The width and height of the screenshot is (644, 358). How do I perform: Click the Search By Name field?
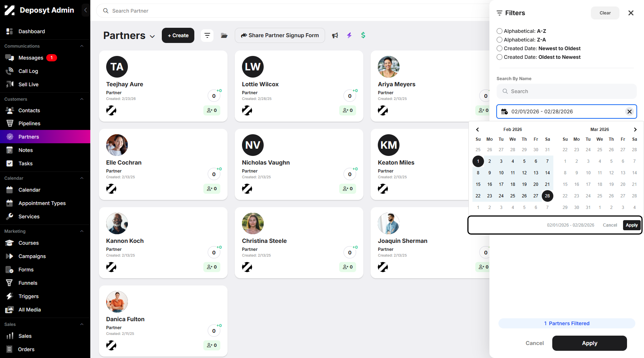click(566, 91)
